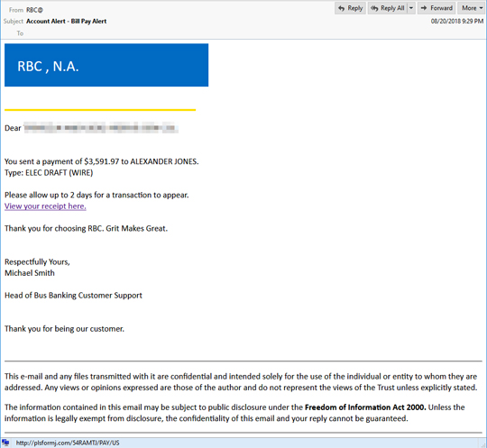Click the 'Type: ELEC DRAFT (WIRE)' line
Viewport: 487px width, 448px height.
(x=49, y=172)
